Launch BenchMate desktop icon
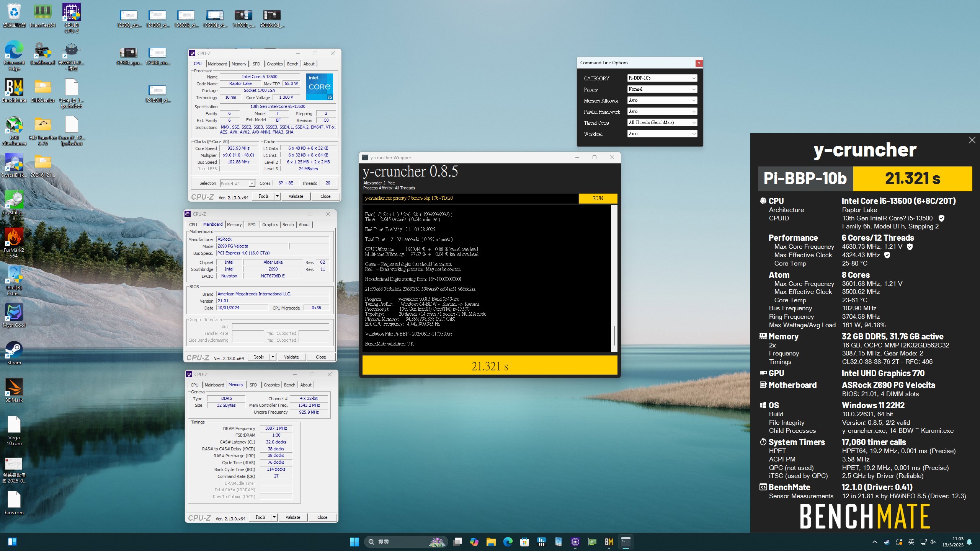 tap(14, 90)
